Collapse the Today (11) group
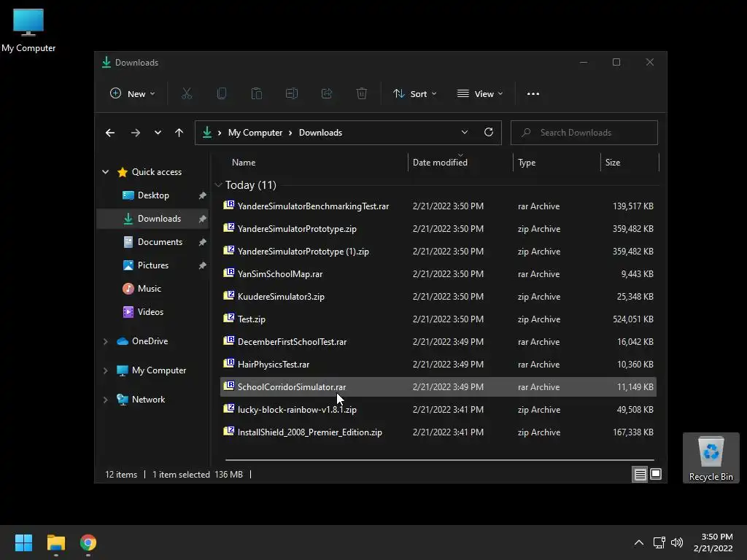Viewport: 747px width, 560px height. (218, 184)
